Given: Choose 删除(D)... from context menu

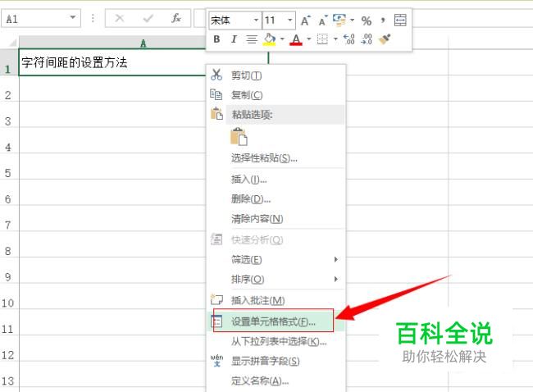Looking at the screenshot, I should click(276, 199).
